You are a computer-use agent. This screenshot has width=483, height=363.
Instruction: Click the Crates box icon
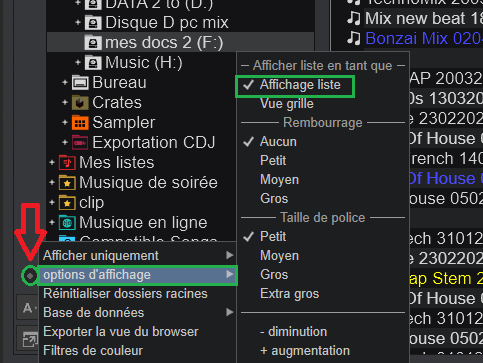click(80, 103)
